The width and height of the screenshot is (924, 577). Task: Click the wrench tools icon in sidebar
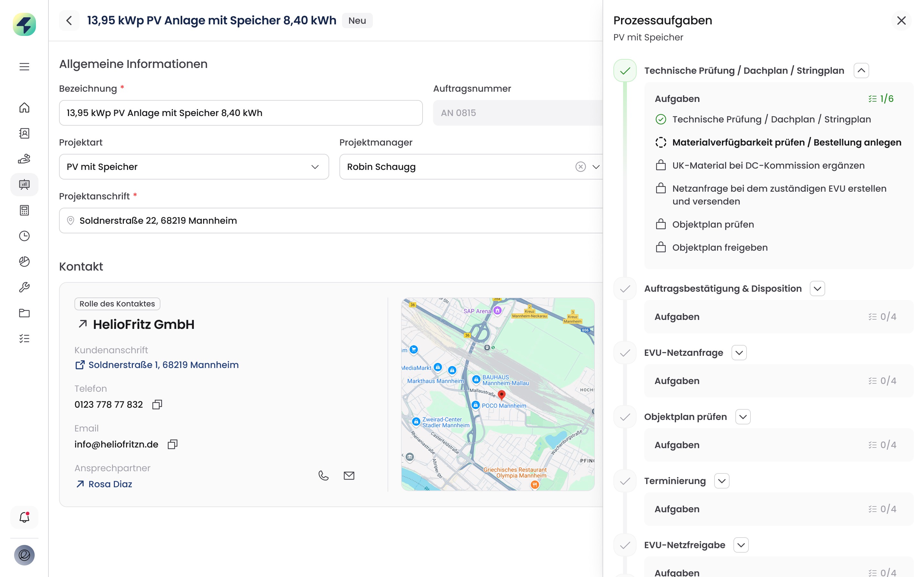pyautogui.click(x=24, y=287)
